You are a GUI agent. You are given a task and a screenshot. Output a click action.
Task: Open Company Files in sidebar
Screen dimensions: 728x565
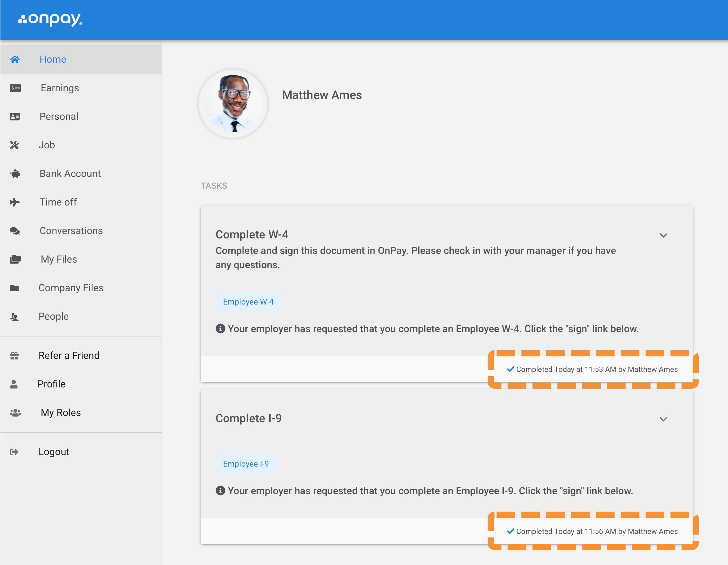tap(71, 288)
